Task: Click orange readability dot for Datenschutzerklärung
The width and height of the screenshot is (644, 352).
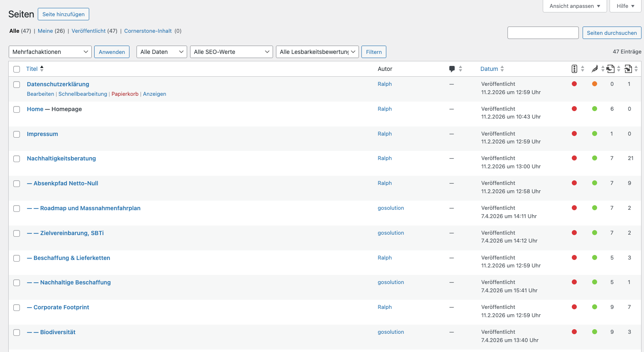Action: point(595,84)
